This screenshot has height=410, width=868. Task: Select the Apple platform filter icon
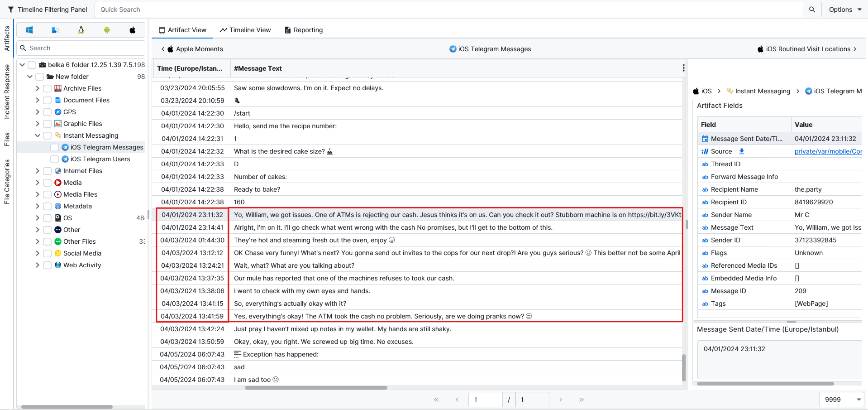(133, 30)
